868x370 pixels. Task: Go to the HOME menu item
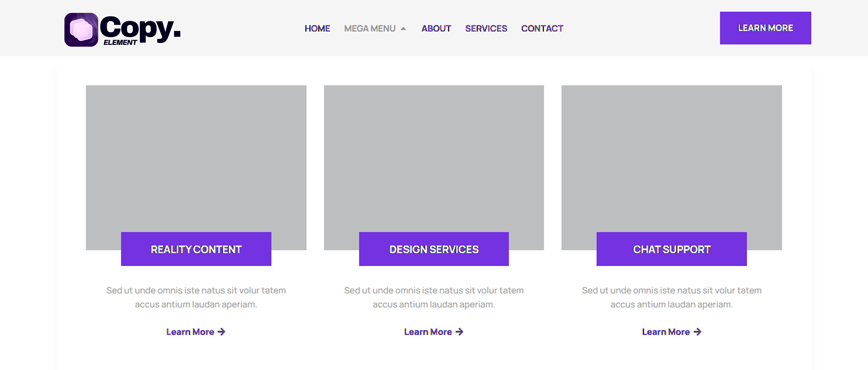pyautogui.click(x=317, y=29)
